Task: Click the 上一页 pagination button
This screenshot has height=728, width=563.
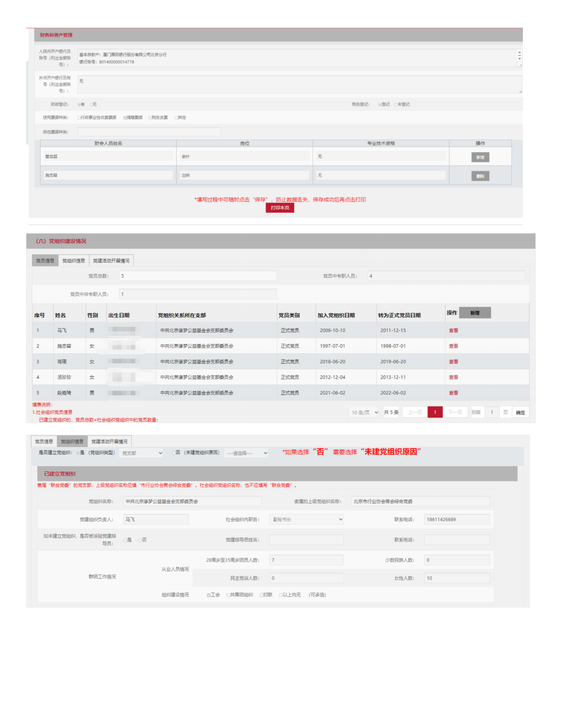Action: pos(415,412)
